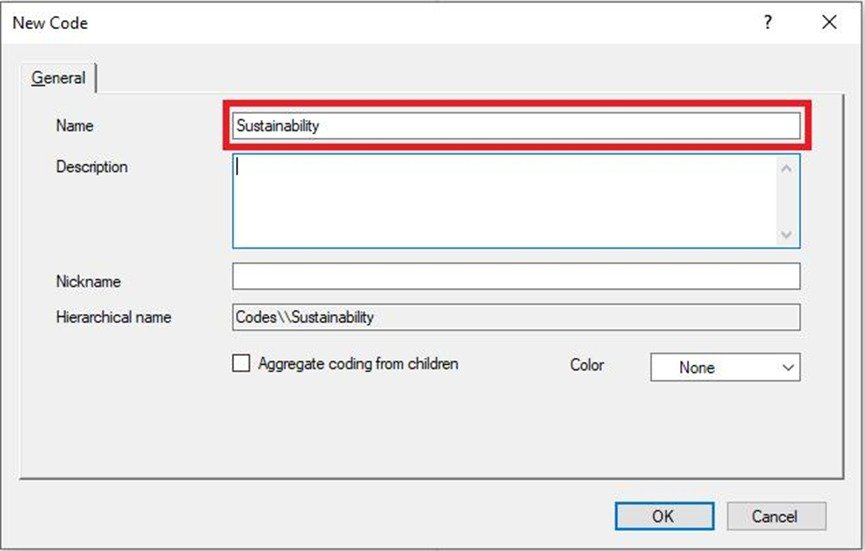Viewport: 865px width, 551px height.
Task: Confirm the new code with OK
Action: pyautogui.click(x=664, y=516)
